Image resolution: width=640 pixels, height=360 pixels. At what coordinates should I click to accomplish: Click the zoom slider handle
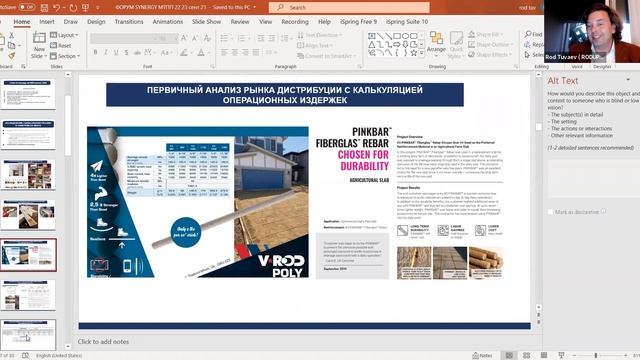pos(596,356)
